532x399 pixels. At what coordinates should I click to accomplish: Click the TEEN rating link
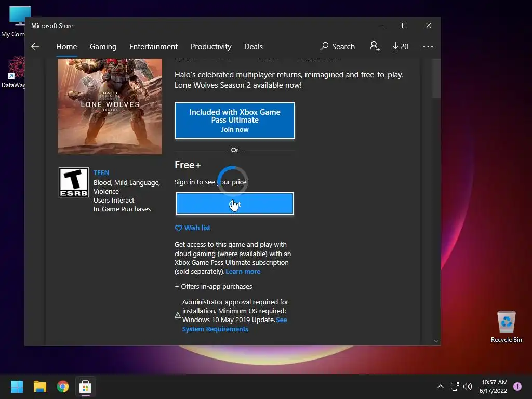pyautogui.click(x=101, y=172)
